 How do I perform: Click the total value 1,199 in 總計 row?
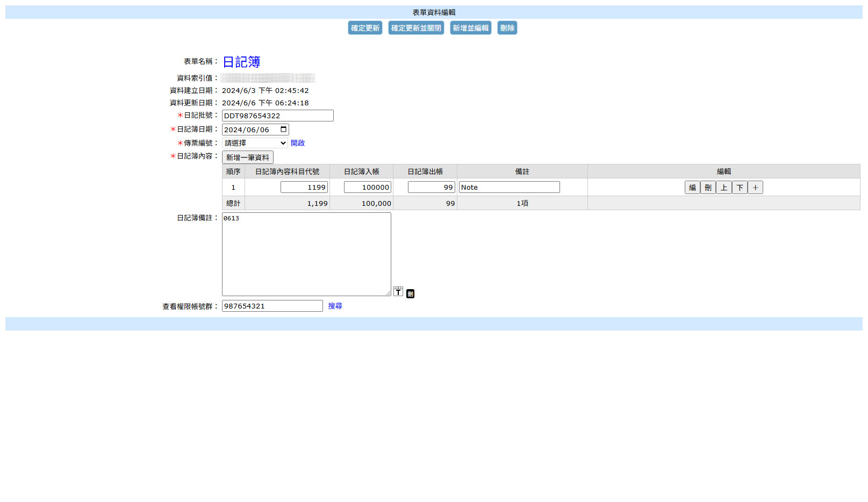(x=317, y=203)
